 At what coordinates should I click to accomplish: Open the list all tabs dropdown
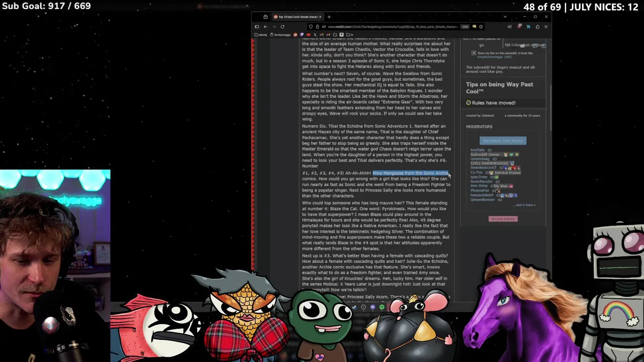[505, 17]
